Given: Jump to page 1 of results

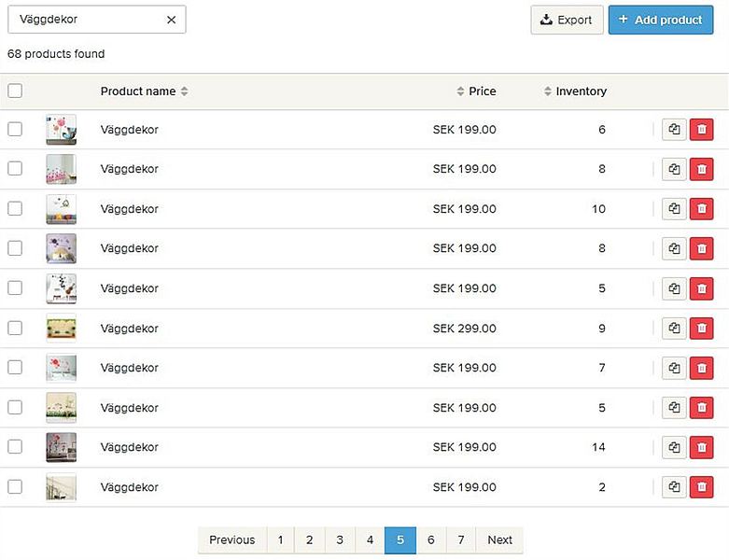Looking at the screenshot, I should (x=280, y=539).
